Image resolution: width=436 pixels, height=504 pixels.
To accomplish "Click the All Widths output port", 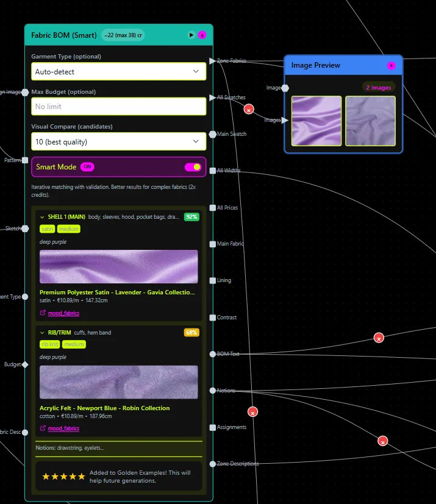I will (213, 171).
